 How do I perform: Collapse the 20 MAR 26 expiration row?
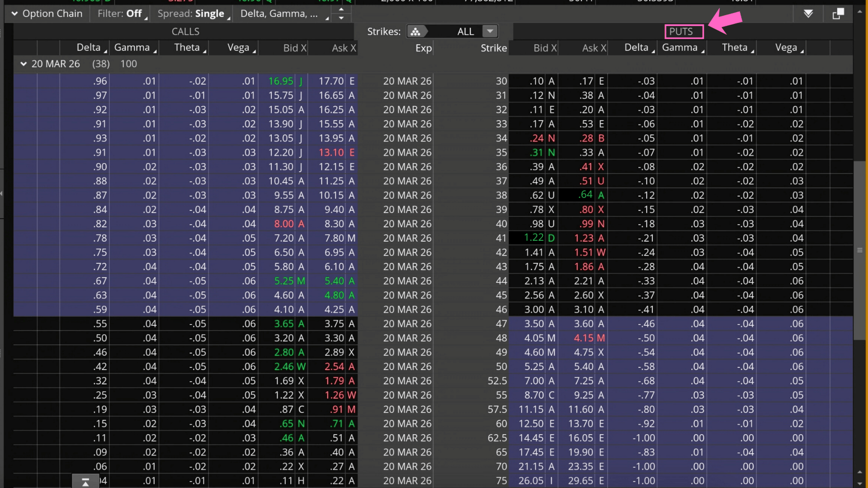(24, 64)
